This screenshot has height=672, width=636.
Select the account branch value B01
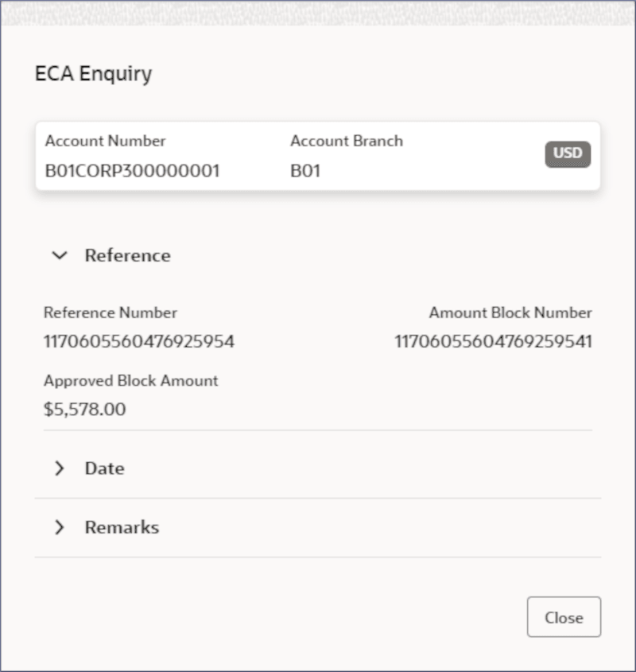[305, 170]
